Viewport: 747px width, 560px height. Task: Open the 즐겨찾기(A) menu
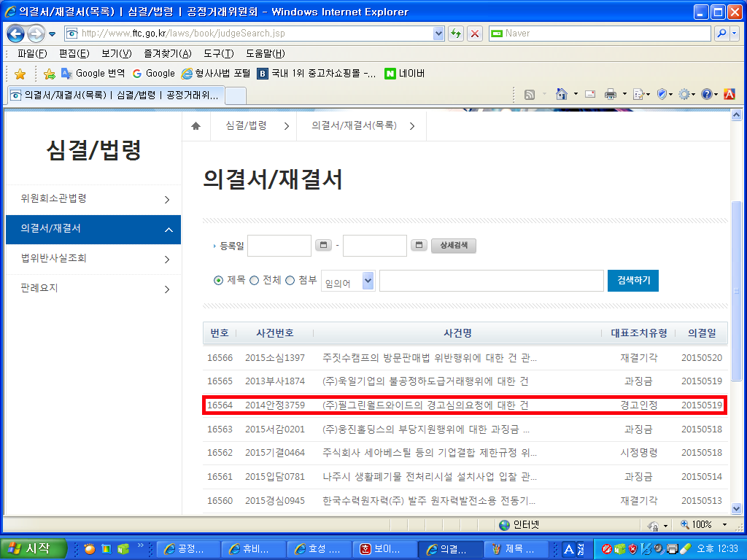[x=167, y=53]
